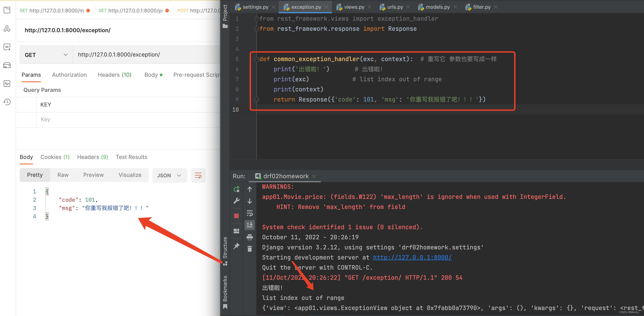Image resolution: width=644 pixels, height=316 pixels.
Task: Click the fold end marker on line 9
Action: (256, 100)
